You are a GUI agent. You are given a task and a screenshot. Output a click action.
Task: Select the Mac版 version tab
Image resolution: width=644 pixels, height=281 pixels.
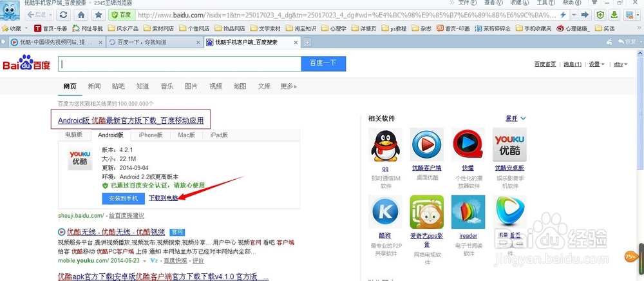click(x=187, y=135)
